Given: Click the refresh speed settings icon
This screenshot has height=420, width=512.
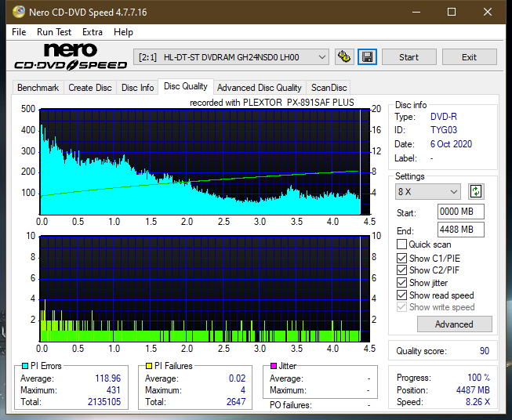Looking at the screenshot, I should 476,191.
